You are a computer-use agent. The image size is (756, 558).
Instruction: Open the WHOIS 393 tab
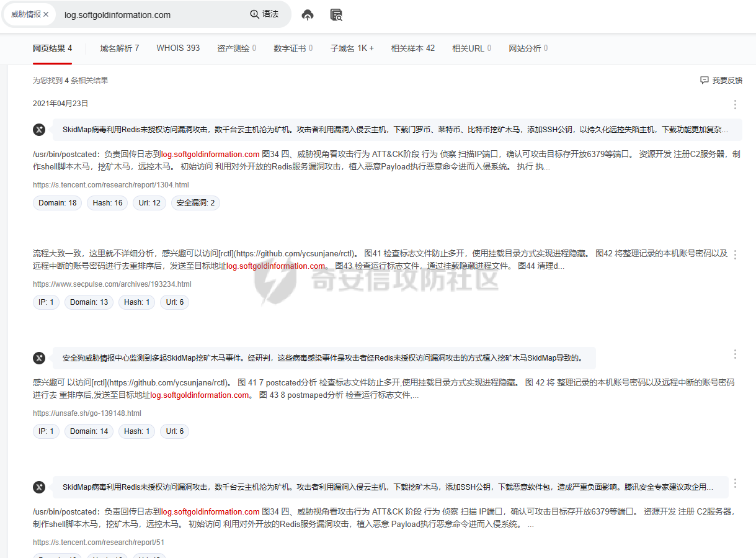coord(178,48)
